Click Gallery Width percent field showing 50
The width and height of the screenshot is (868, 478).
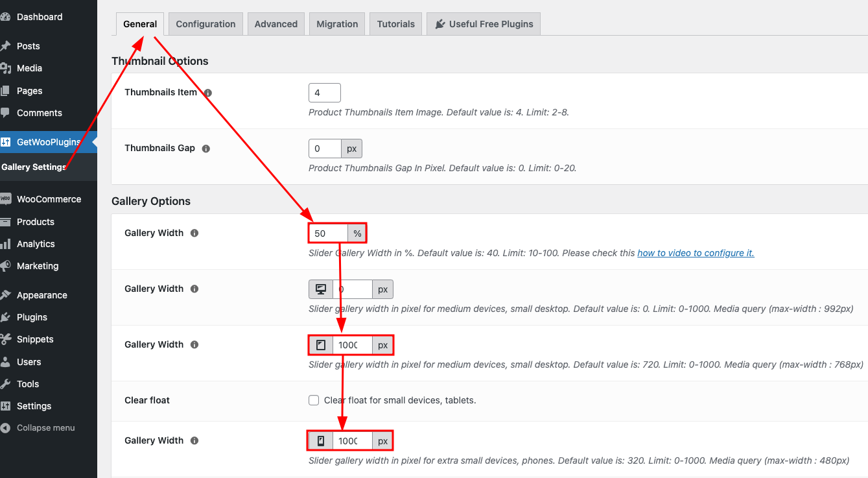click(329, 233)
